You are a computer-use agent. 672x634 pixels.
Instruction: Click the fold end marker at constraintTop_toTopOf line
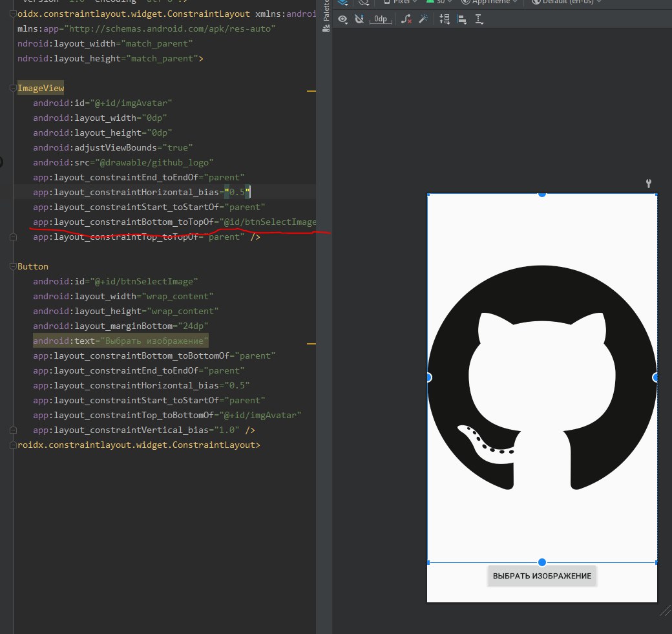(14, 237)
